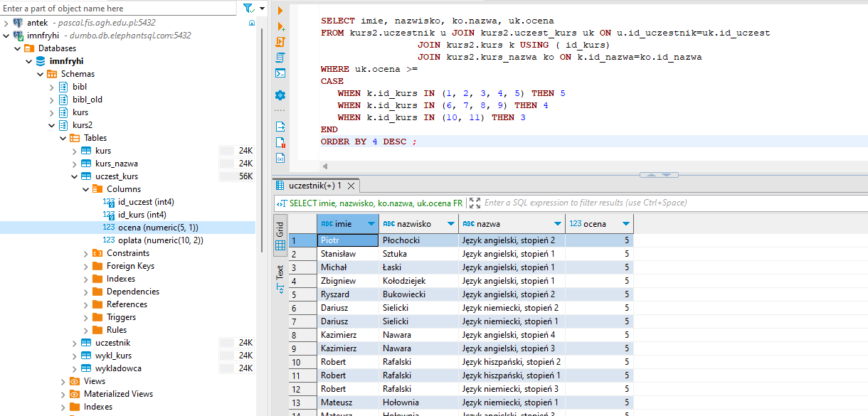The image size is (868, 416).
Task: Execute the SQL script icon
Action: coord(280,42)
